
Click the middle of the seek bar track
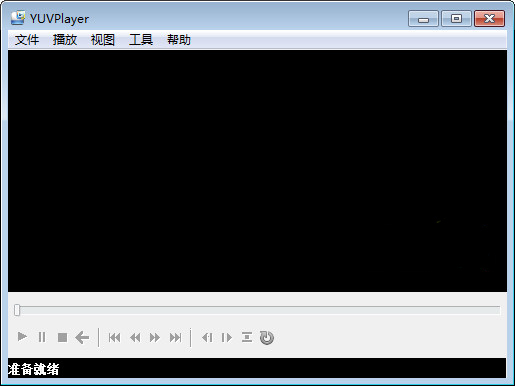click(257, 310)
